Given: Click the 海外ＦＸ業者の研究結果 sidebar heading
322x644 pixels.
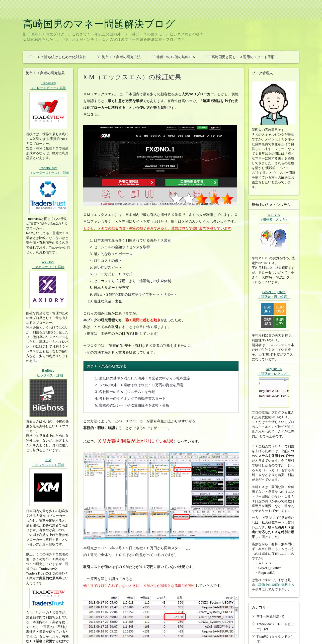Looking at the screenshot, I should point(45,73).
